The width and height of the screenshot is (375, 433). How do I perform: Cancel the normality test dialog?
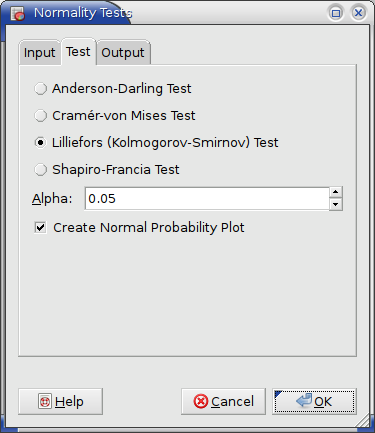point(223,401)
